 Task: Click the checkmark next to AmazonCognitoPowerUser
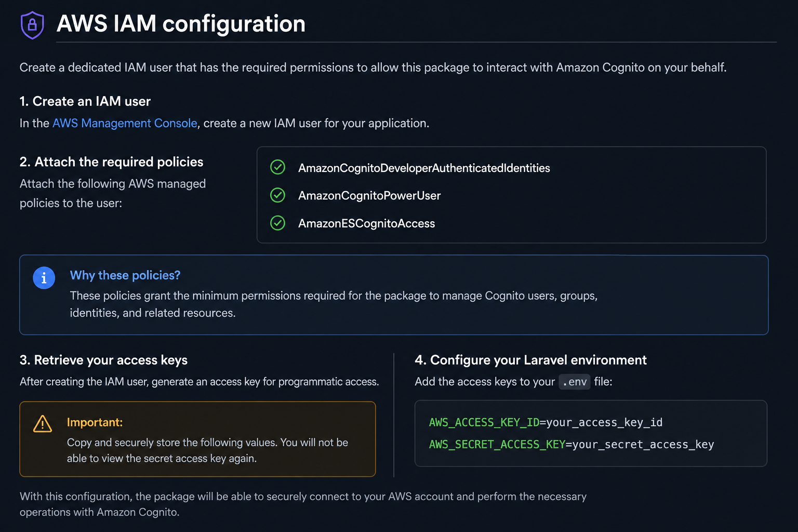click(278, 195)
